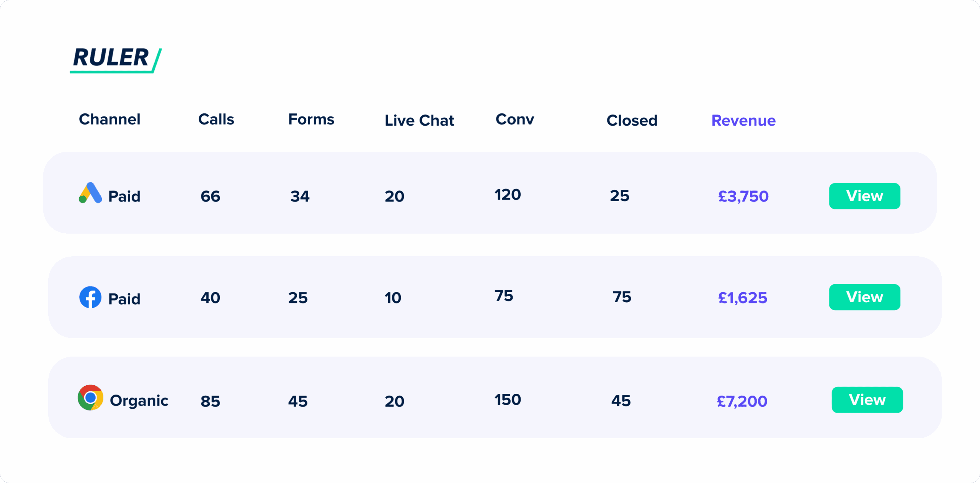This screenshot has width=980, height=483.
Task: Sort by the Calls column header
Action: [216, 120]
